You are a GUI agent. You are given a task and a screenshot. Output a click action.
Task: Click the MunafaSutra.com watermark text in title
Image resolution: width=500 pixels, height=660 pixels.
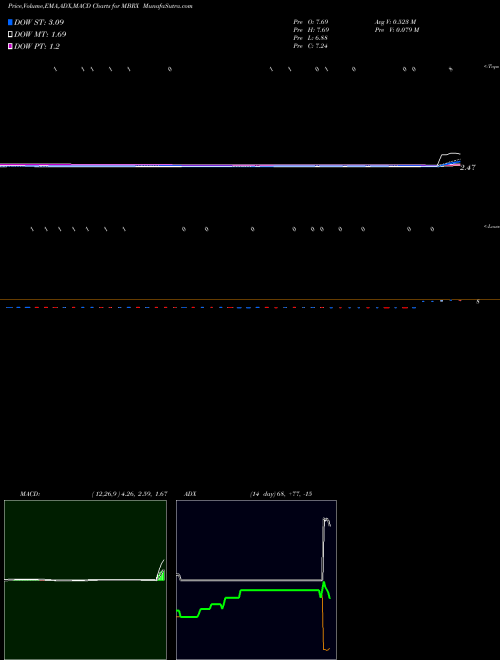[168, 6]
